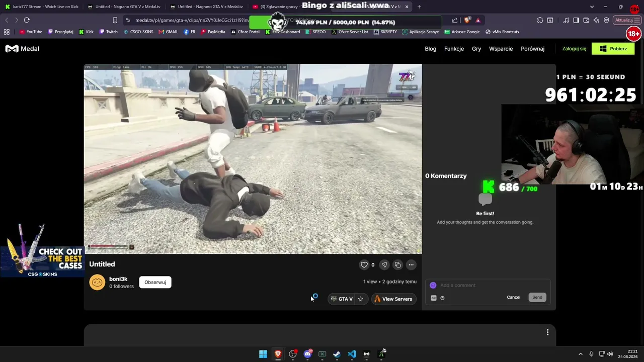Click the Brave browser taskbar icon
Screen dimensions: 644x362
click(278, 354)
